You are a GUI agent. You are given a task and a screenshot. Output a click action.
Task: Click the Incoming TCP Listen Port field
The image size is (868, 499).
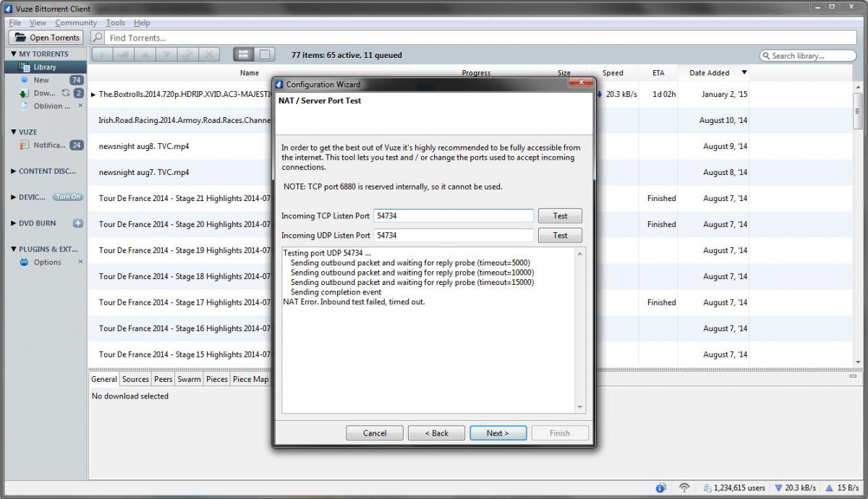click(454, 216)
